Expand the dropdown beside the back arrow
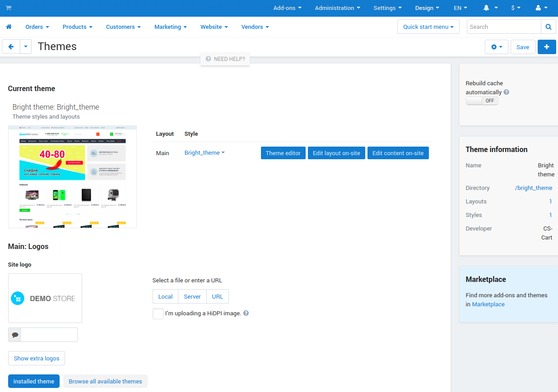 point(26,47)
